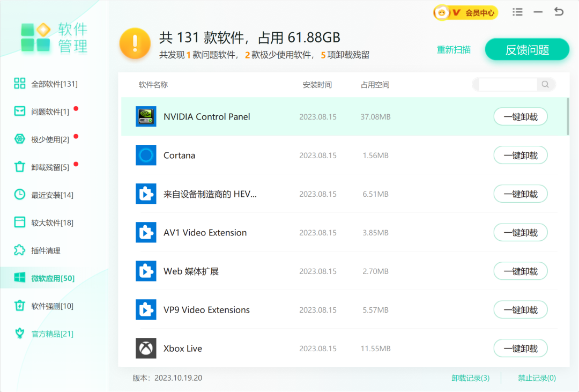The image size is (579, 392).
Task: Click the 官方精品 medal icon
Action: coord(20,333)
